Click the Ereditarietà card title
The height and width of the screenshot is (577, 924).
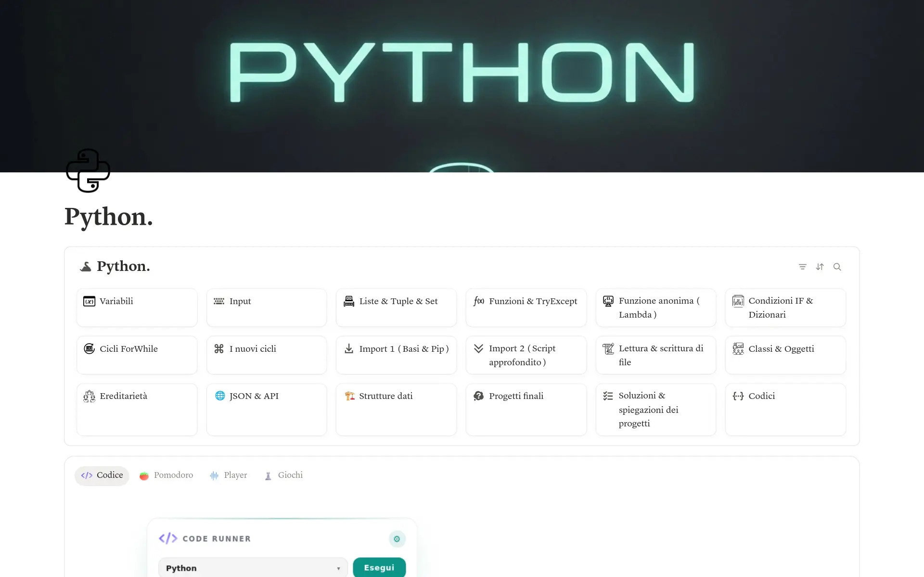(x=124, y=396)
